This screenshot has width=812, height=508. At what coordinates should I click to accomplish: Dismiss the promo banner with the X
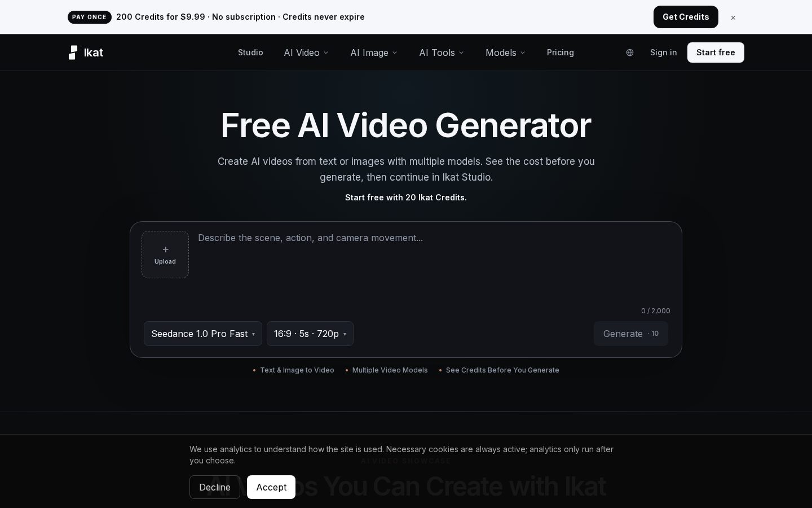pyautogui.click(x=733, y=17)
